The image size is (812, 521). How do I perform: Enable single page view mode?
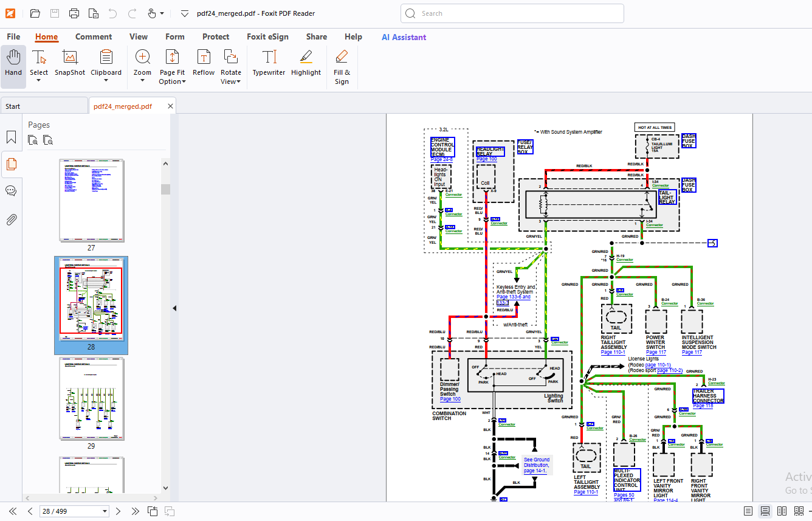click(x=748, y=511)
